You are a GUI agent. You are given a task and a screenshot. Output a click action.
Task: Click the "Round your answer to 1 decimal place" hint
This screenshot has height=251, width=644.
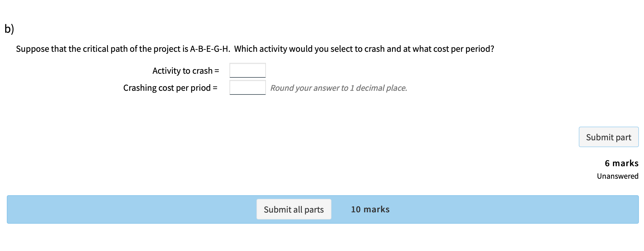point(339,88)
